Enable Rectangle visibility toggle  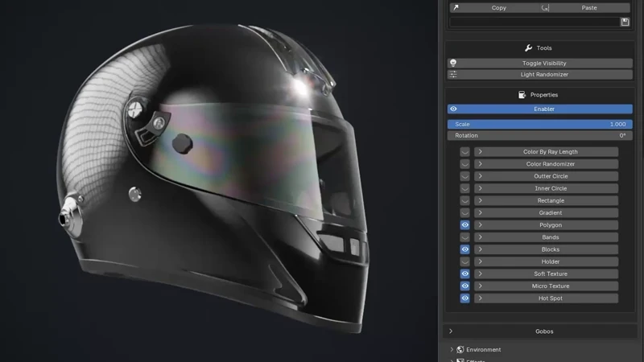click(465, 200)
